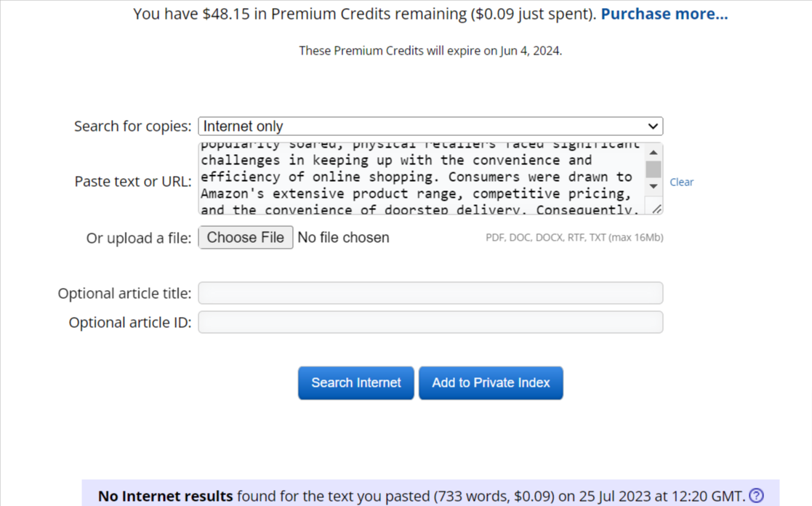Click Add to Private Index button

491,383
